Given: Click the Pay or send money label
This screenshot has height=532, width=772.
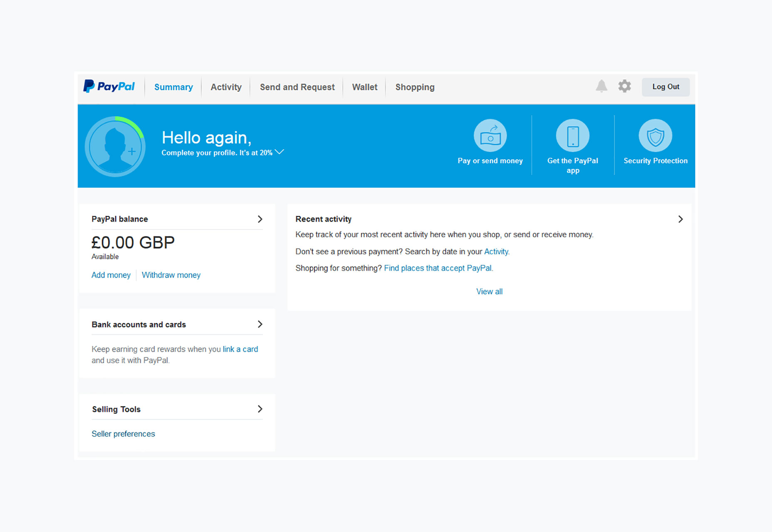Looking at the screenshot, I should [490, 161].
